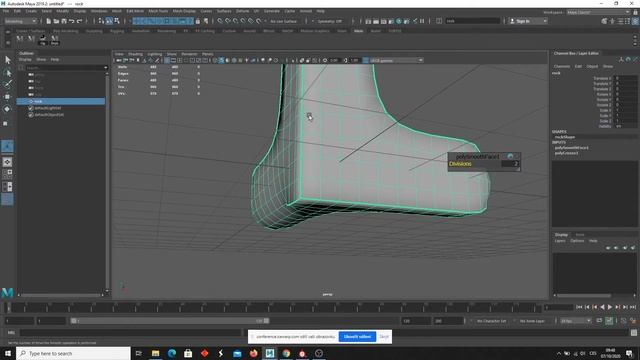Image resolution: width=640 pixels, height=360 pixels.
Task: Click the Outliner horizontal scrollbar
Action: (61, 295)
